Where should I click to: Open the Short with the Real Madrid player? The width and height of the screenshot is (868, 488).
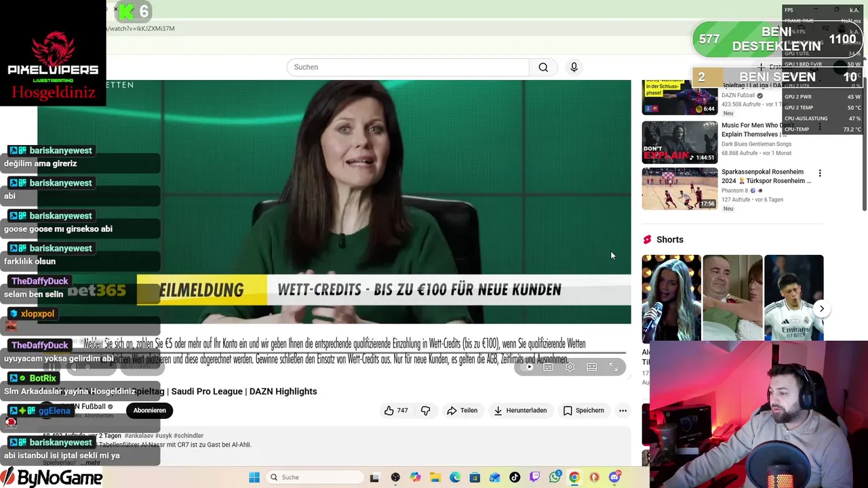793,298
